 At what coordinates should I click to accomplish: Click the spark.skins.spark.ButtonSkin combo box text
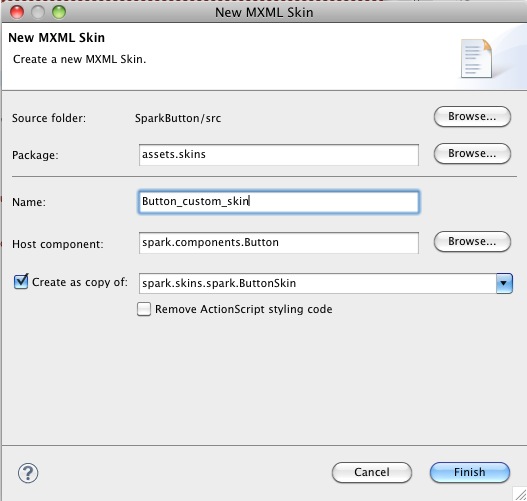[219, 283]
